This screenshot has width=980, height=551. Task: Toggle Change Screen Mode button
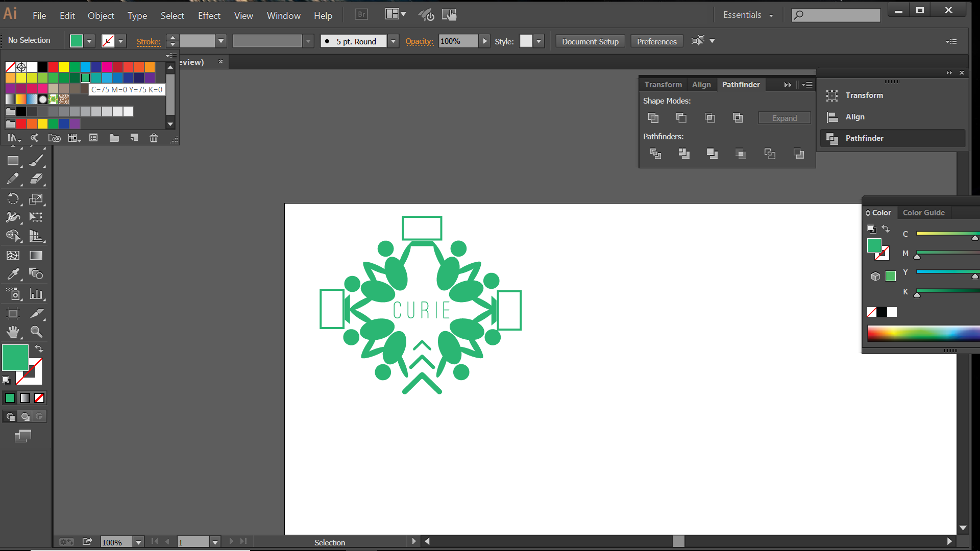tap(23, 436)
